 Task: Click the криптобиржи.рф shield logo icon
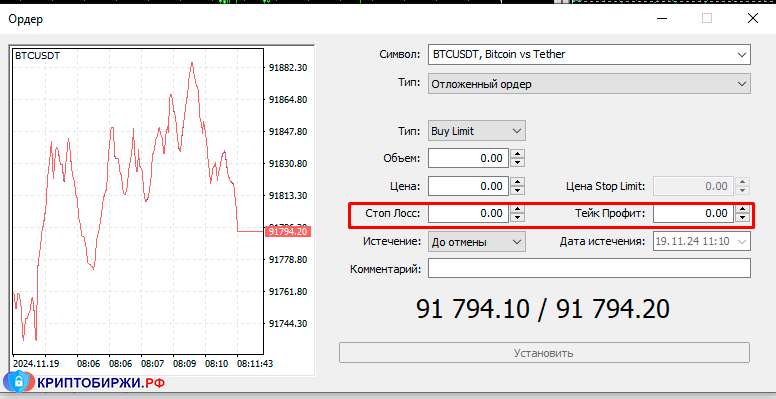18,382
